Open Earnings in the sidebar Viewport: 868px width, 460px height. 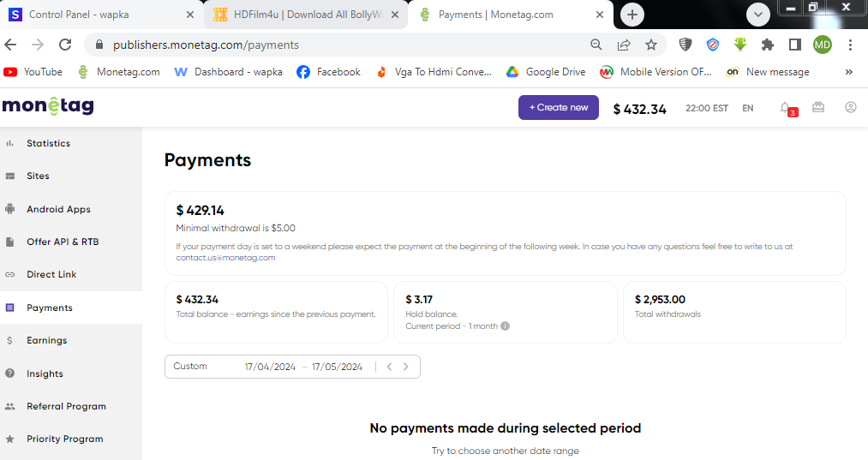(71, 340)
